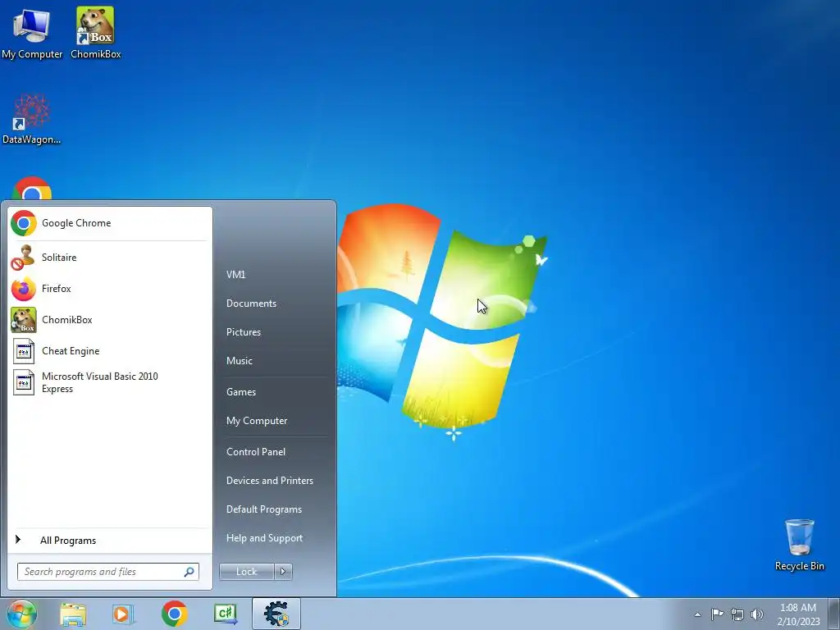Screen dimensions: 840x630
Task: Open Microsoft Visual Basic 2010 Express icon
Action: [x=24, y=382]
